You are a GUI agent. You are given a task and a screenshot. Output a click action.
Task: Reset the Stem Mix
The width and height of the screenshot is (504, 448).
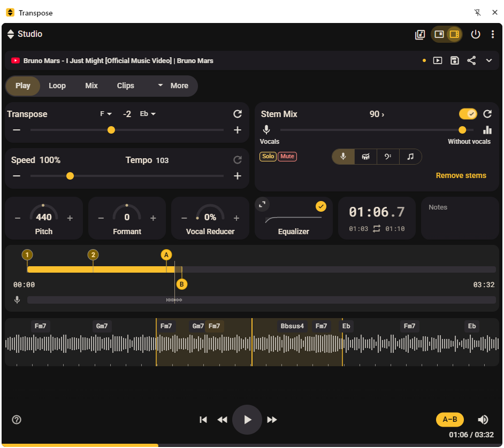point(487,114)
